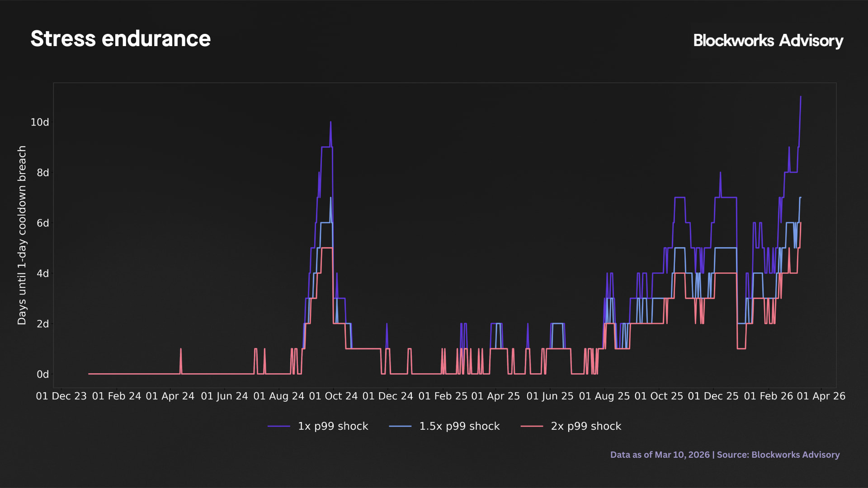The image size is (868, 488).
Task: Click the 01 Feb 25 x-axis label
Action: [443, 396]
